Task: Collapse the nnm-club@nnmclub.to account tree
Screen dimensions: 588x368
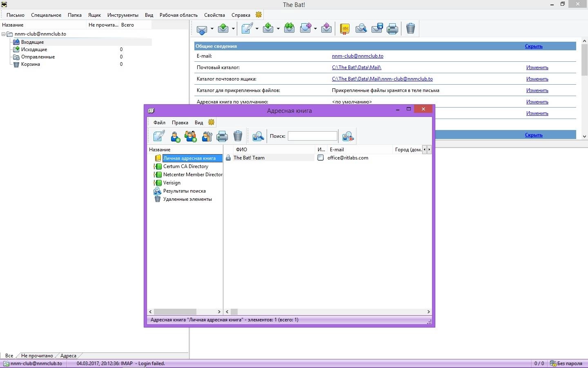Action: pos(4,34)
